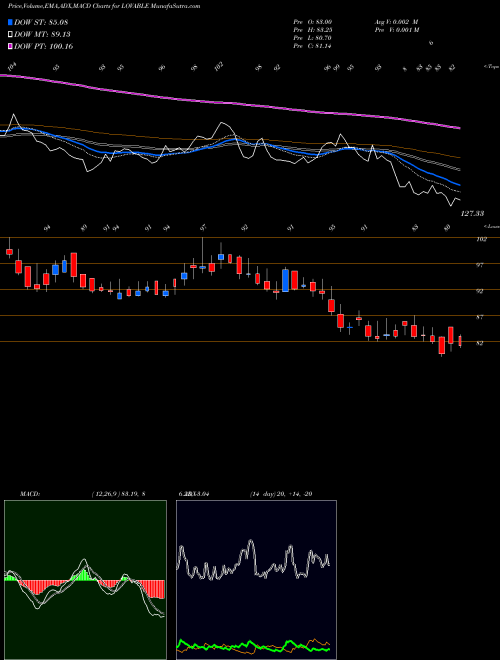The width and height of the screenshot is (500, 660).
Task: Click the 'Pre O: 83.00' value
Action: pos(312,22)
